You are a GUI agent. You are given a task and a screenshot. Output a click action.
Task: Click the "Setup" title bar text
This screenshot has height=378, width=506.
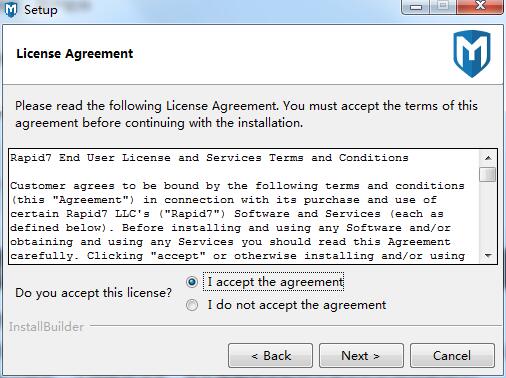(x=41, y=10)
